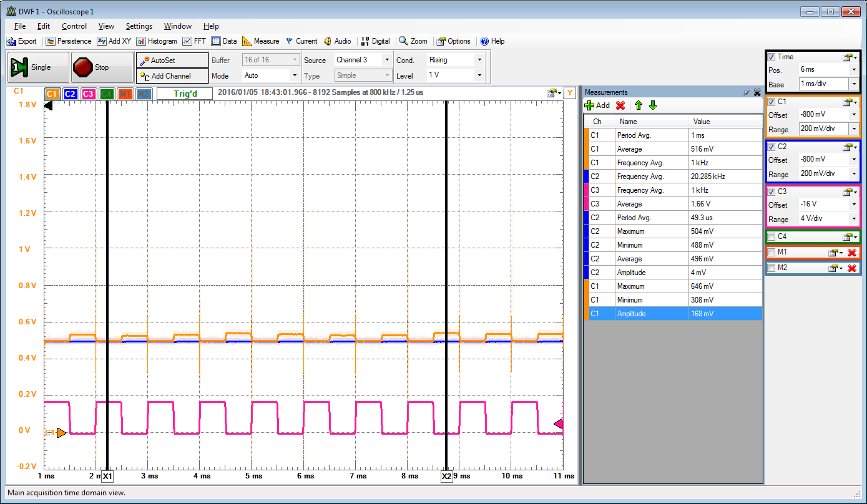The width and height of the screenshot is (867, 504).
Task: Uncheck the C1 channel checkbox
Action: [x=772, y=102]
